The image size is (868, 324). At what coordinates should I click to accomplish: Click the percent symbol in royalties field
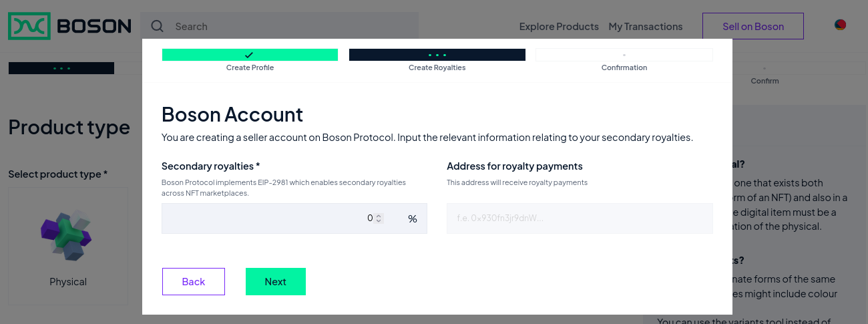coord(412,219)
